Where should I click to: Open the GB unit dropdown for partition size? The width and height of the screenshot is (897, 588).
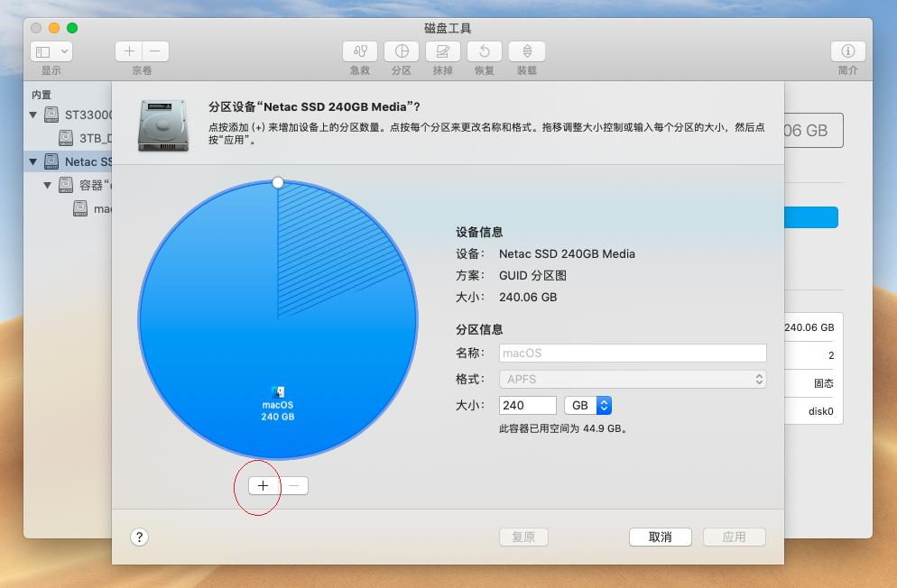[588, 405]
